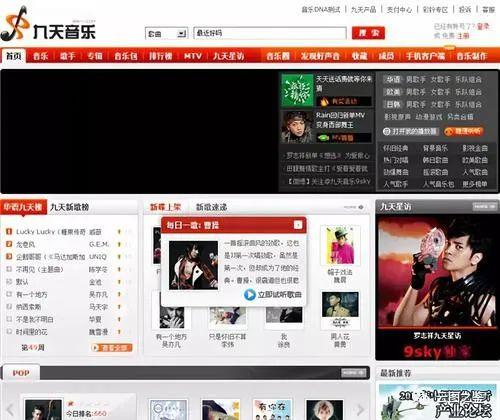
Task: Click the orange 随便听听 radio button
Action: tap(463, 131)
